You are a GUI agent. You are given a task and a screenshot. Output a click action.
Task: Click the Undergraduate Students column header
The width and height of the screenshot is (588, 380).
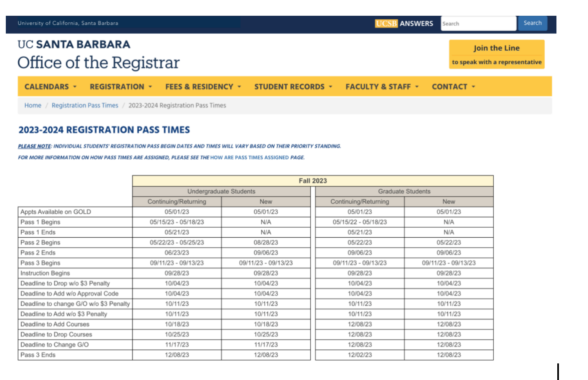pos(221,191)
